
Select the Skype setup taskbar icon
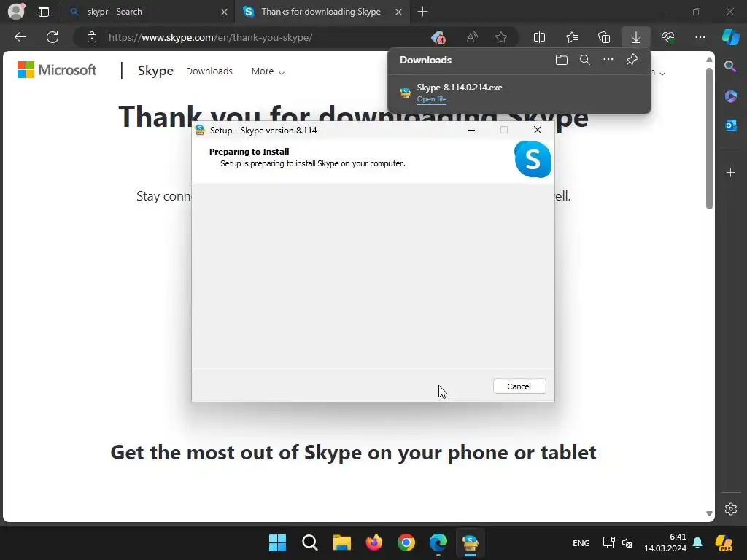471,542
